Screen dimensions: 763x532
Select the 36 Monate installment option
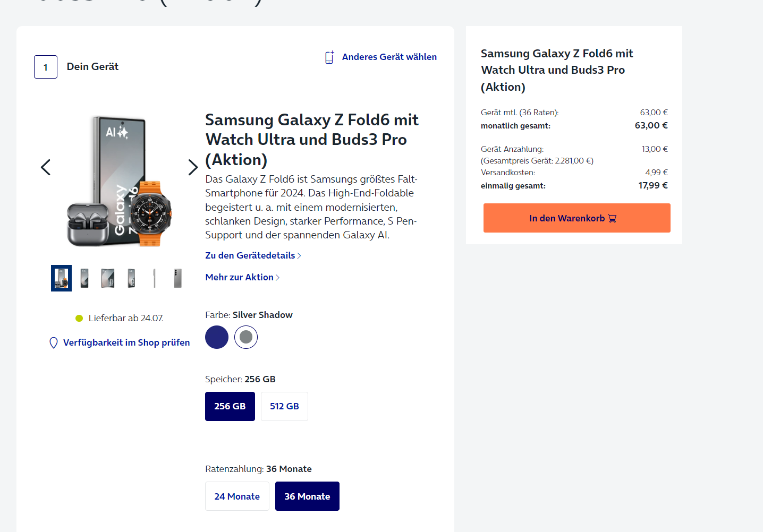(x=307, y=496)
